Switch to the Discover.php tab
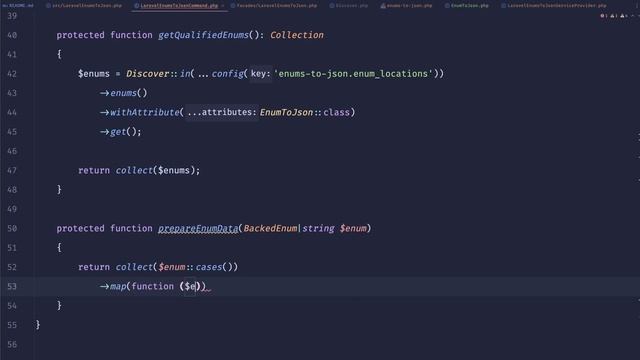Viewport: 640px width, 360px height. pyautogui.click(x=349, y=6)
